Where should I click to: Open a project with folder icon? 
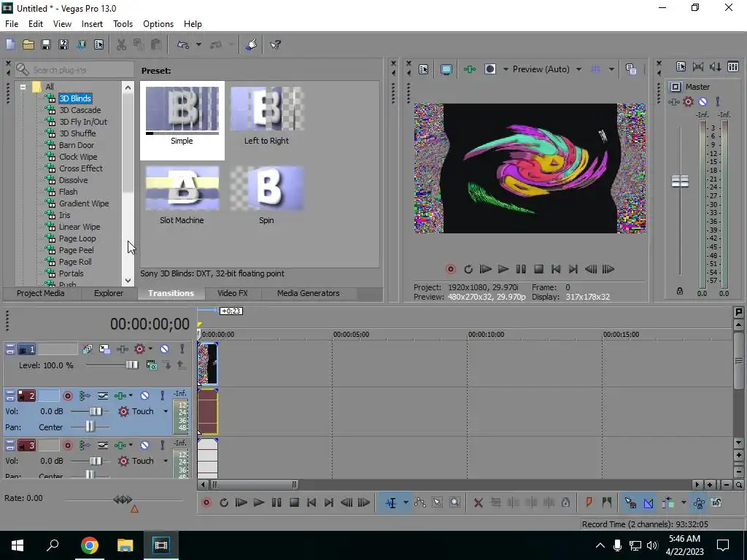[28, 44]
